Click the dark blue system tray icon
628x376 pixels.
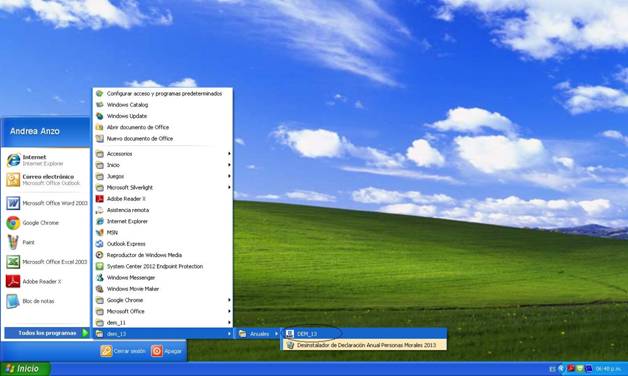(588, 368)
